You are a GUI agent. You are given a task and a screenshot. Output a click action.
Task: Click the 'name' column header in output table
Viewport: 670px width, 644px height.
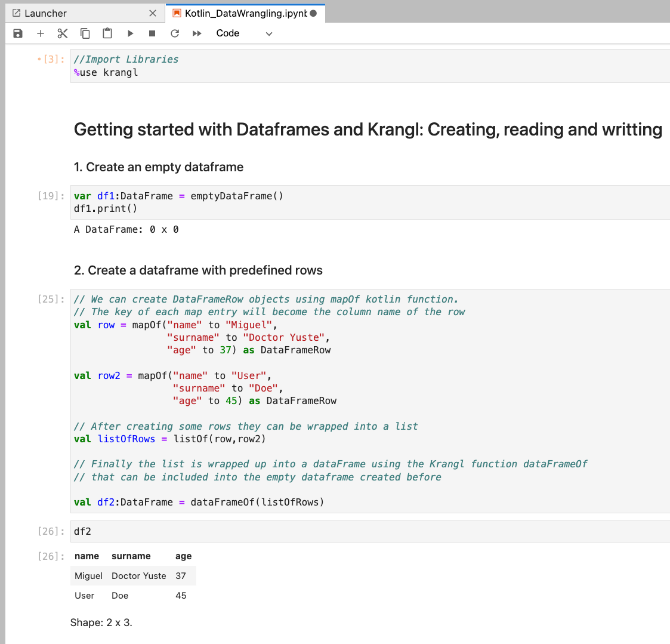pos(87,556)
